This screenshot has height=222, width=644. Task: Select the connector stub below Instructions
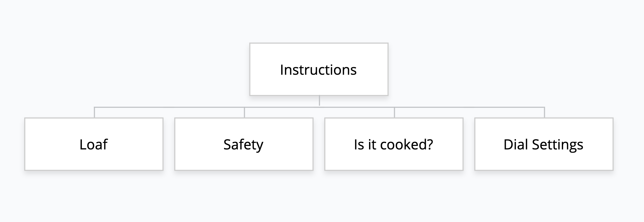click(319, 101)
